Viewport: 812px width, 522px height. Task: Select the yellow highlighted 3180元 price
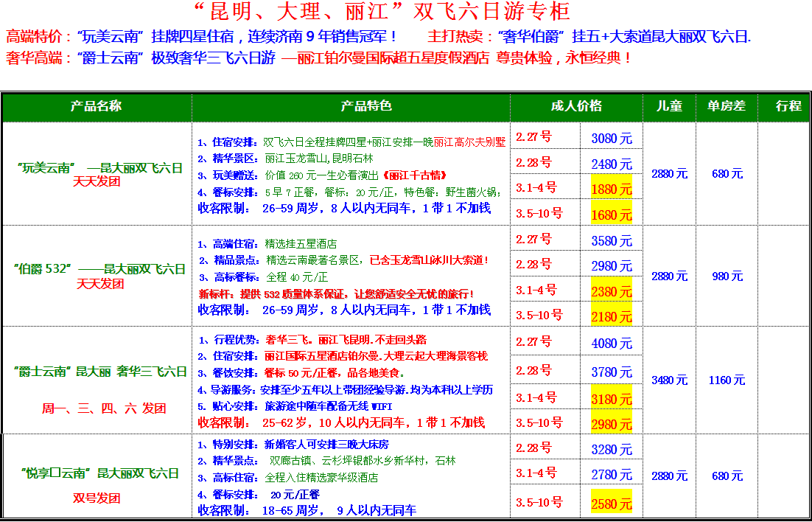[x=612, y=399]
